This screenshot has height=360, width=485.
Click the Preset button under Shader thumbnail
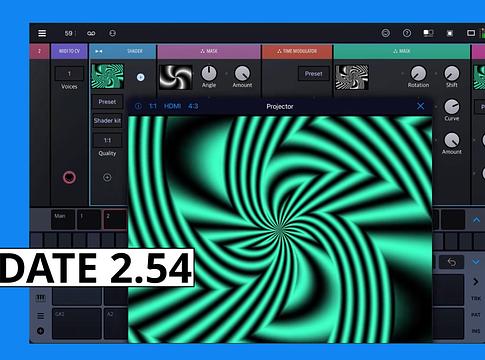(x=107, y=102)
